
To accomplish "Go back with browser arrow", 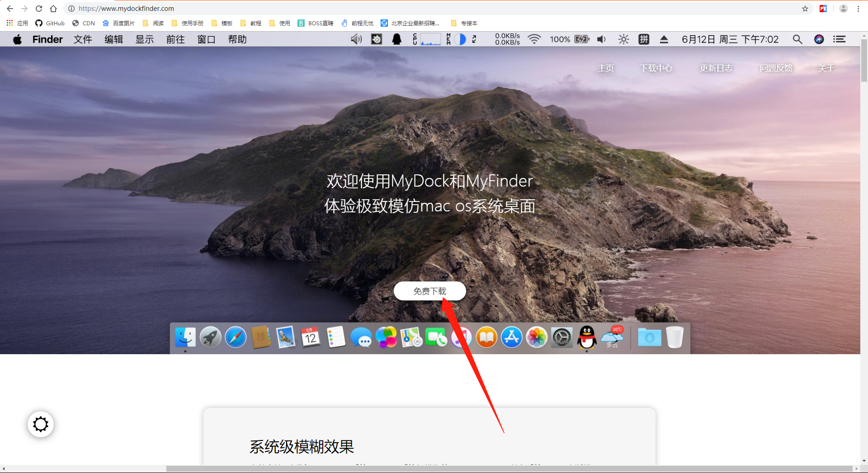I will [10, 9].
